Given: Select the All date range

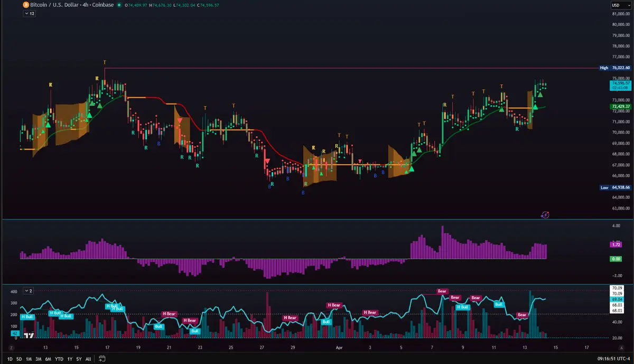Looking at the screenshot, I should click(88, 359).
